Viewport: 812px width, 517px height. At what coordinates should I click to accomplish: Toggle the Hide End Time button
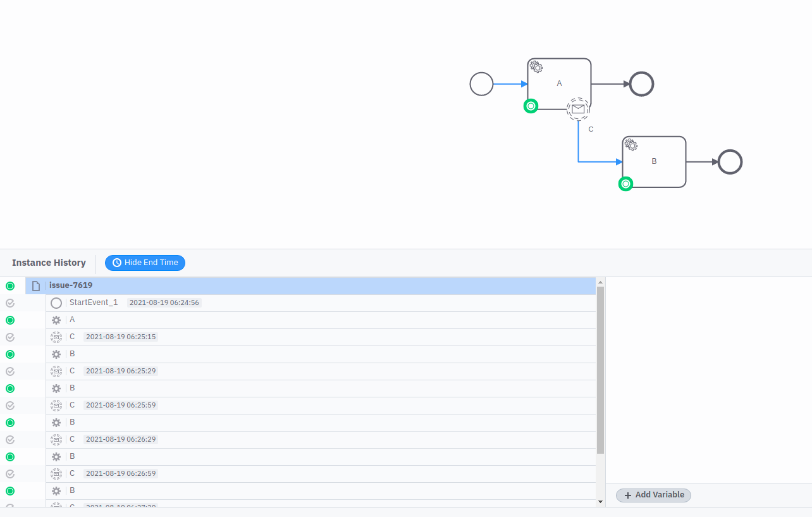[145, 263]
